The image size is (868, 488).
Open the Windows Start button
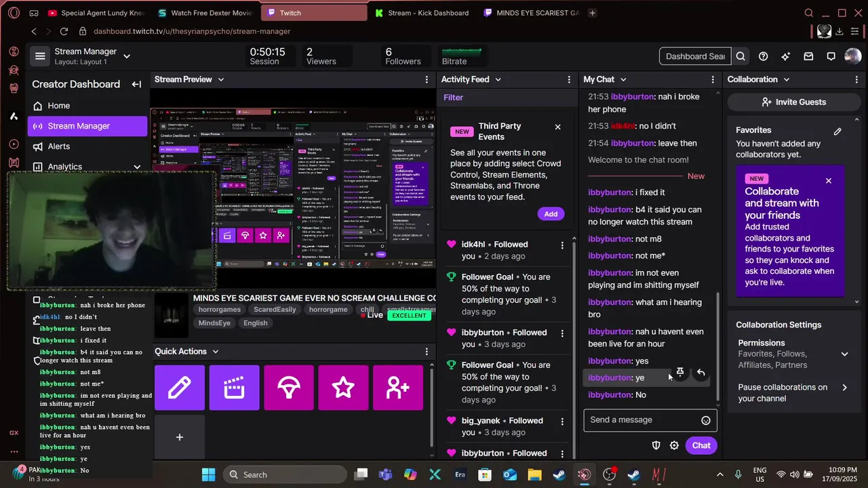(x=208, y=474)
